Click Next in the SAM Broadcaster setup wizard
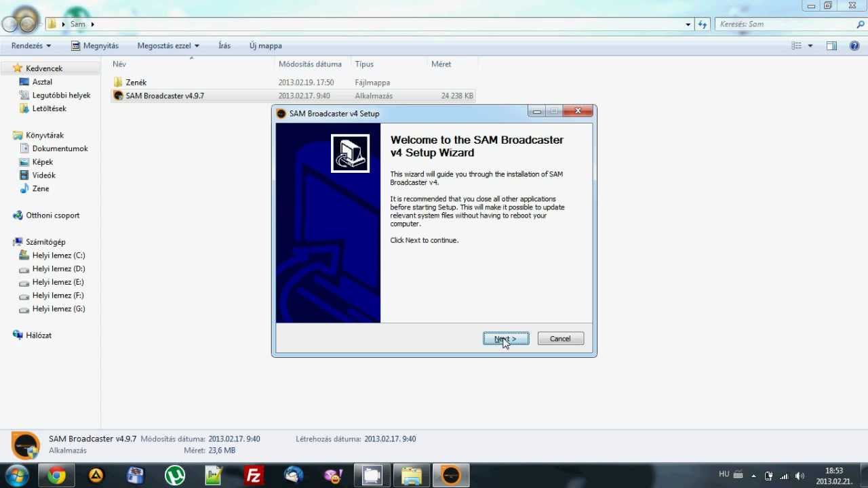This screenshot has width=868, height=488. [506, 339]
